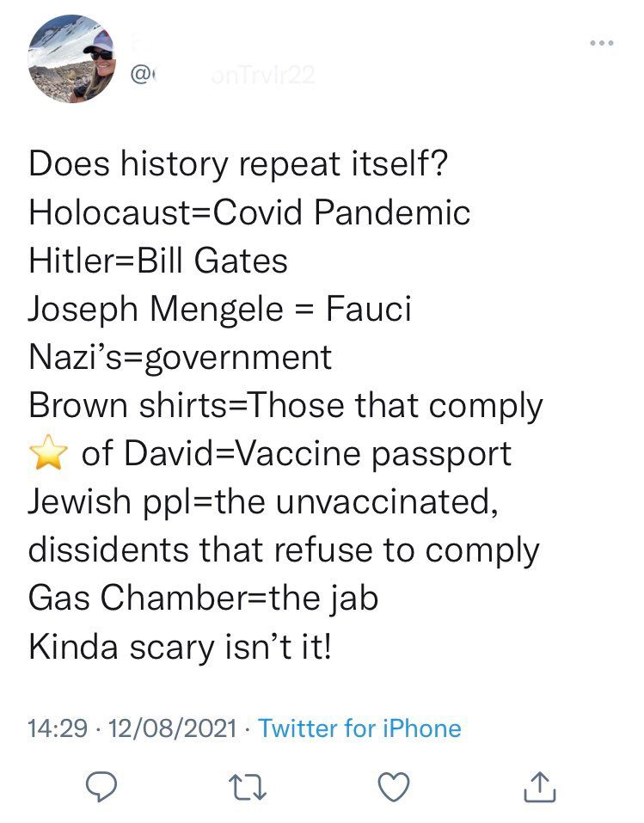The width and height of the screenshot is (644, 823).
Task: Open the share tray icon
Action: [537, 785]
